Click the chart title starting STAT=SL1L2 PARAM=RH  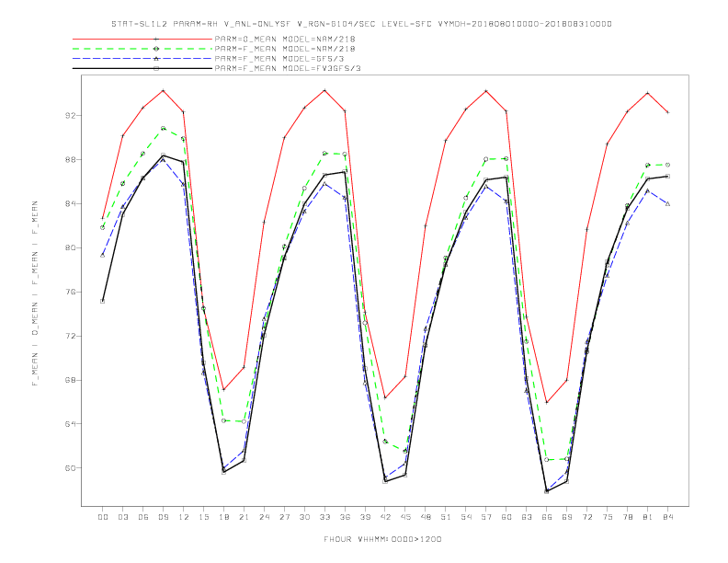point(361,24)
